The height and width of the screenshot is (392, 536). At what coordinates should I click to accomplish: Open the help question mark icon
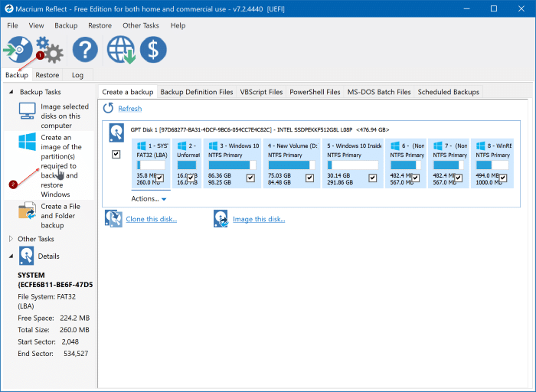pyautogui.click(x=85, y=50)
